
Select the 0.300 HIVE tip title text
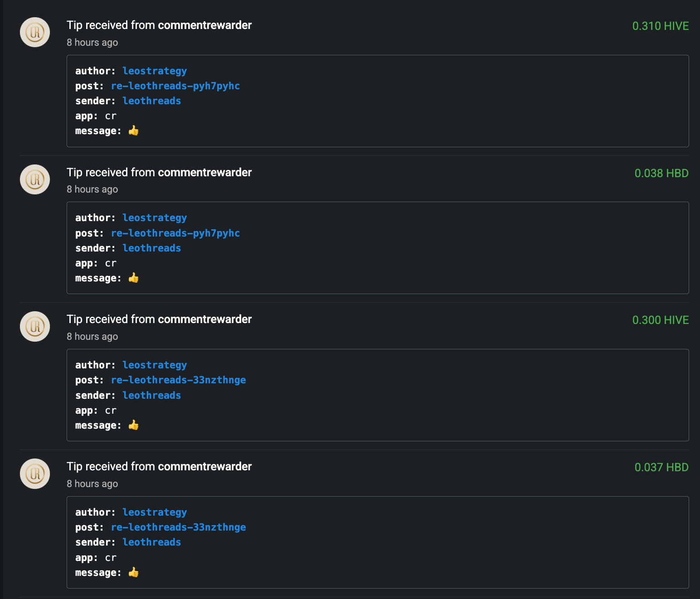pos(159,319)
